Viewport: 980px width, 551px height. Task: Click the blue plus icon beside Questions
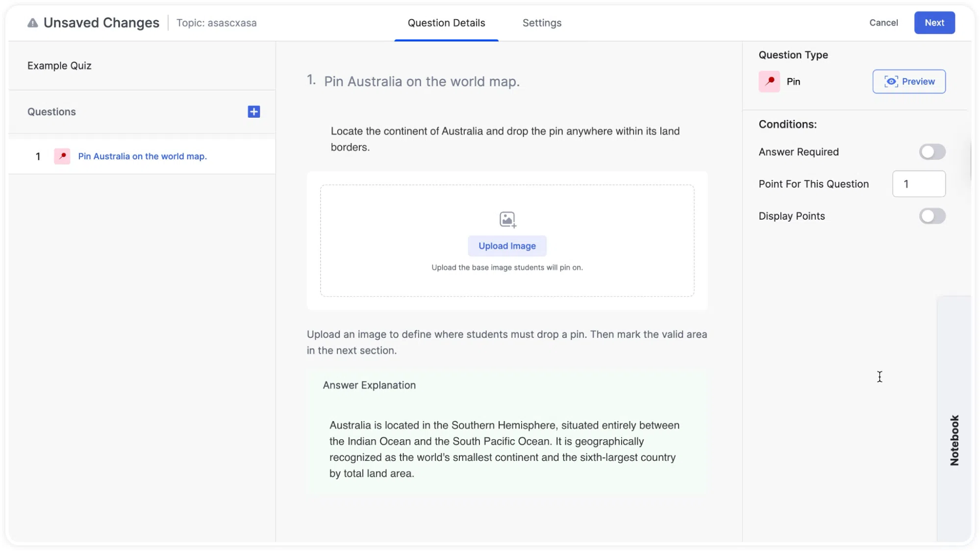[x=253, y=112]
